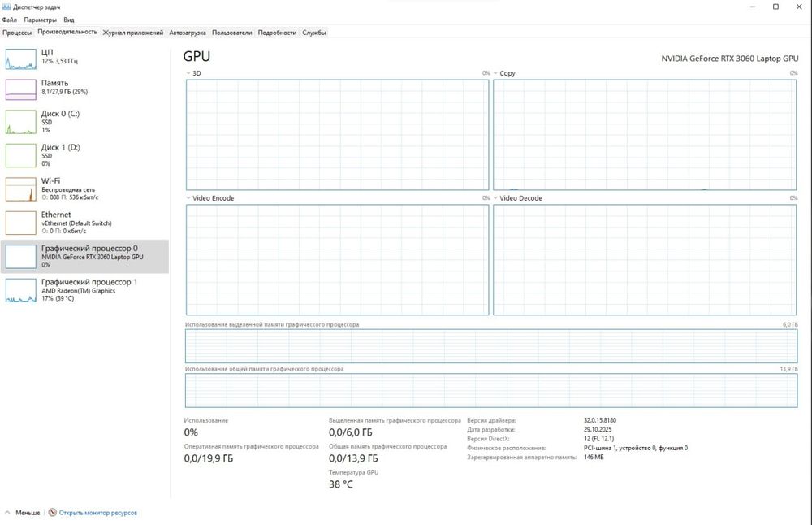Open the Video Decode engine dropdown

point(495,198)
